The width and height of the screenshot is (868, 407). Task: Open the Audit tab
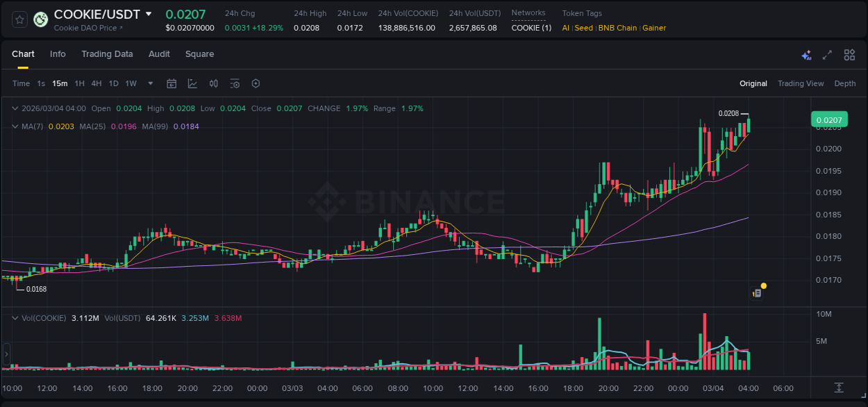[159, 54]
